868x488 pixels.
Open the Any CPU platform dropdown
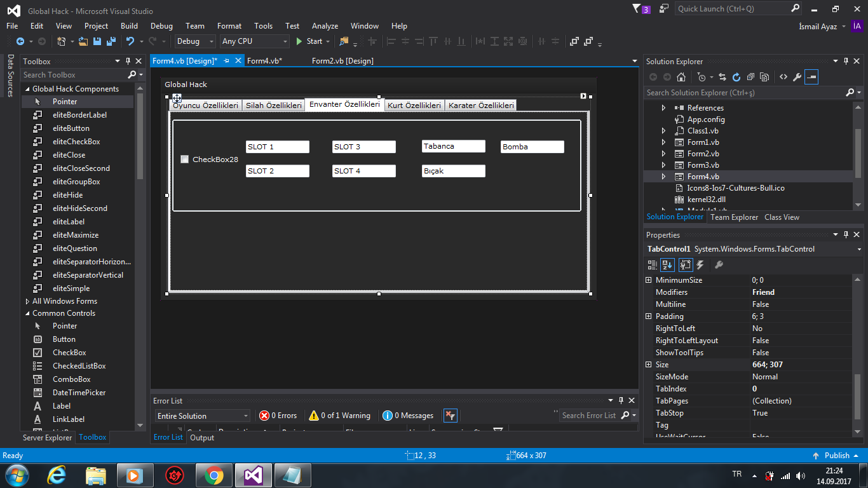pos(255,41)
